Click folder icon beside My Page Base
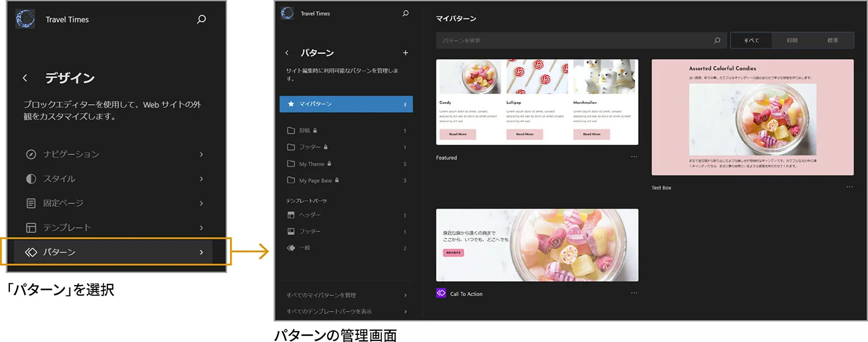Viewport: 868px width, 342px height. pos(291,180)
